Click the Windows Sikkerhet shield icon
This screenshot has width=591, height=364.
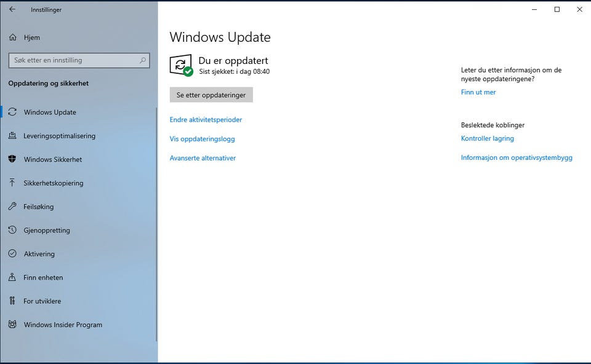coord(12,159)
